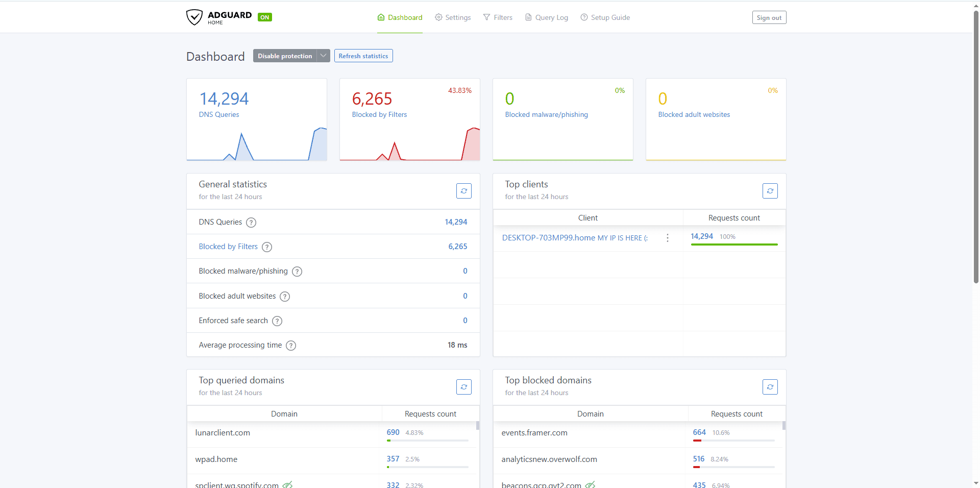This screenshot has height=488, width=980.
Task: Expand the Disable protection dropdown arrow
Action: (324, 56)
